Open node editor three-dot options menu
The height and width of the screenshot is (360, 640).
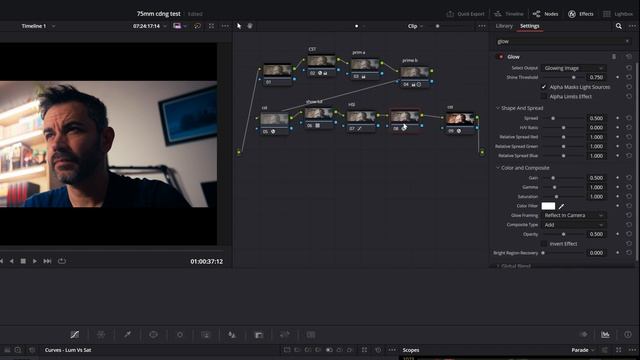pos(482,26)
